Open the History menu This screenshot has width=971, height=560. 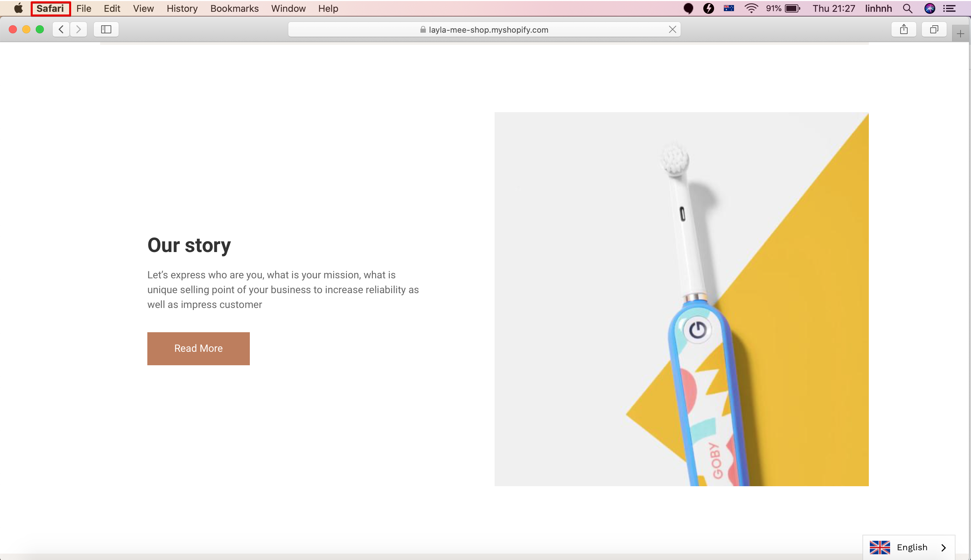pos(182,8)
